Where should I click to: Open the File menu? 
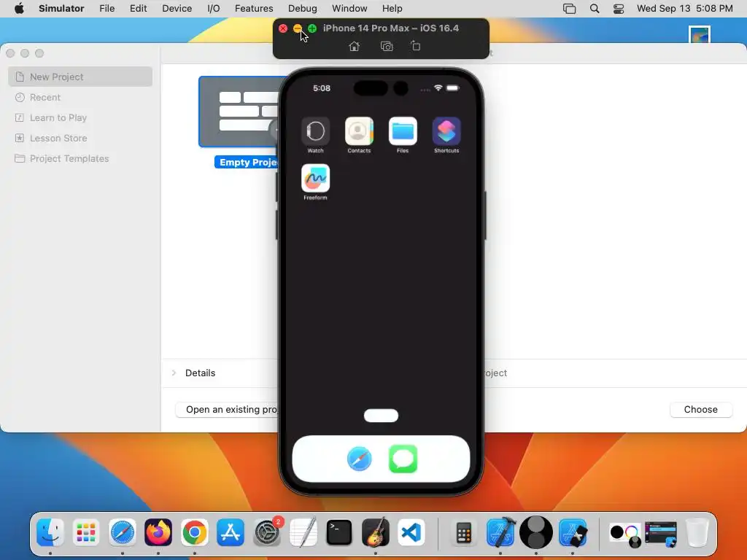[x=107, y=9]
